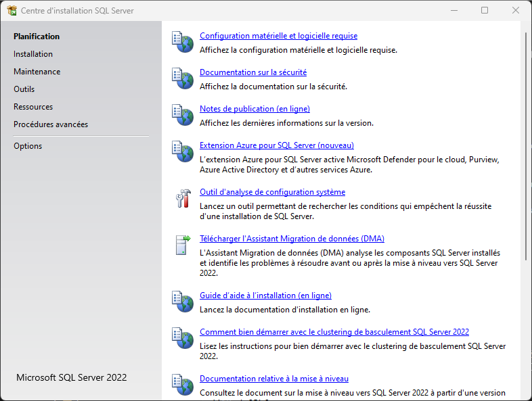This screenshot has width=532, height=401.
Task: Click icon beside Extension Azure pour SQL Server
Action: [183, 151]
